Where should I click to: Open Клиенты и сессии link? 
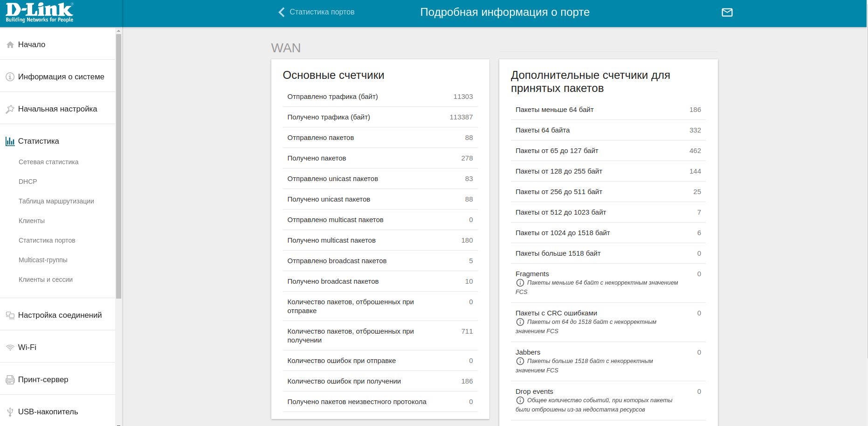tap(46, 279)
